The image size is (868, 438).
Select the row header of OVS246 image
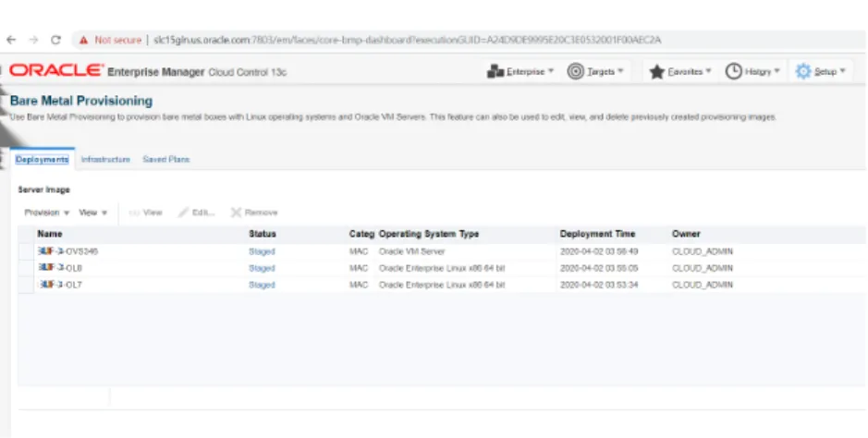tap(26, 251)
